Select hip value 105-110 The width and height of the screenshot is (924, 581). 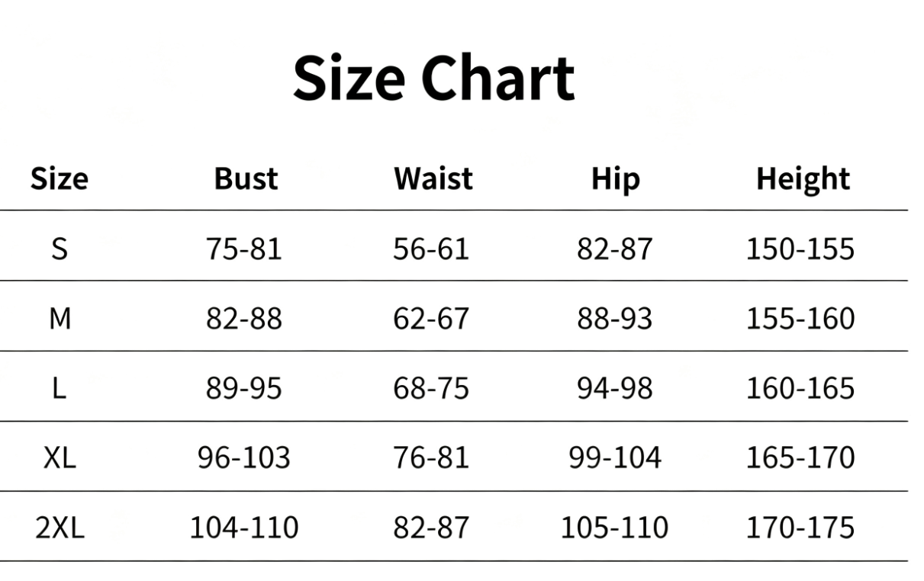coord(615,528)
